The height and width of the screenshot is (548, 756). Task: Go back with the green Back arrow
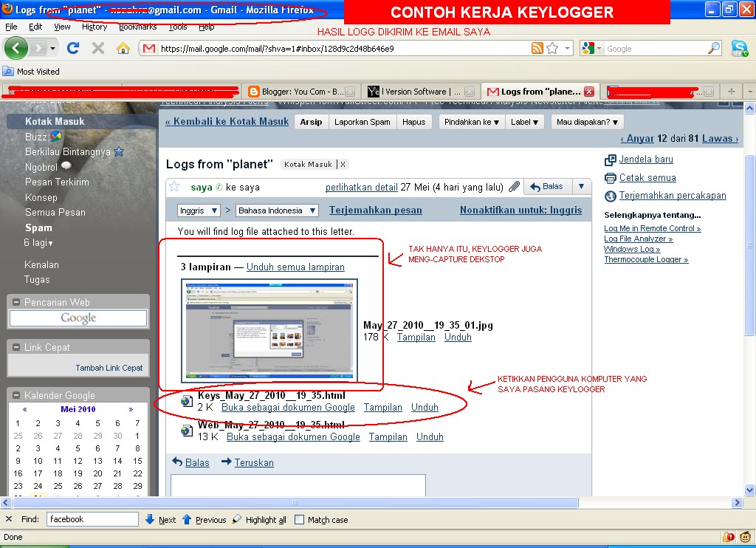(16, 48)
